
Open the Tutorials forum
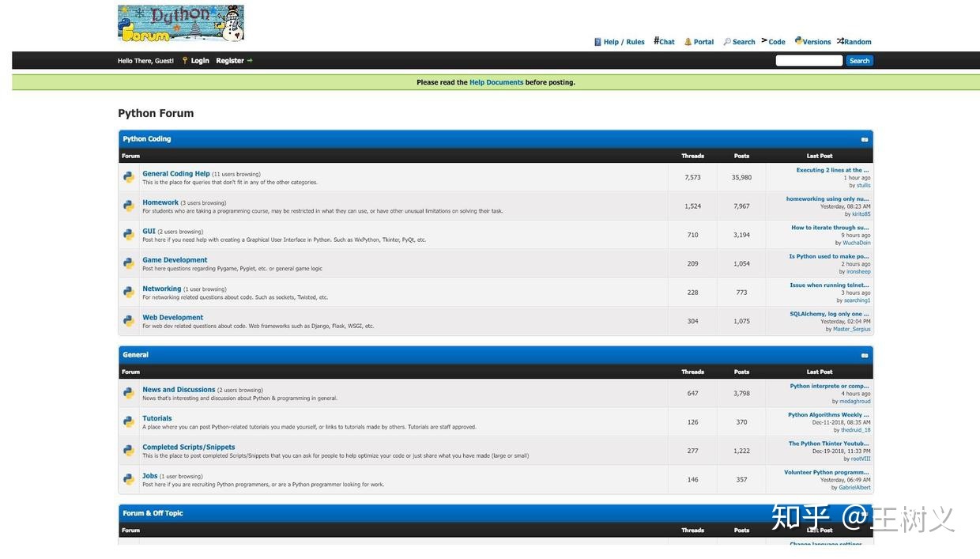(157, 418)
